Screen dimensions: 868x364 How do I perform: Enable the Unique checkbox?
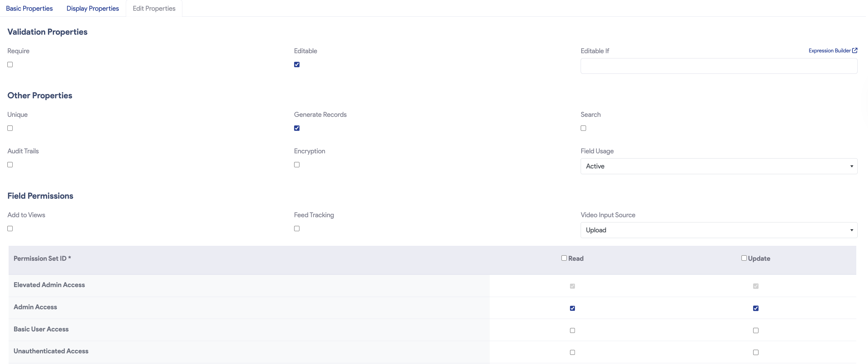point(10,128)
